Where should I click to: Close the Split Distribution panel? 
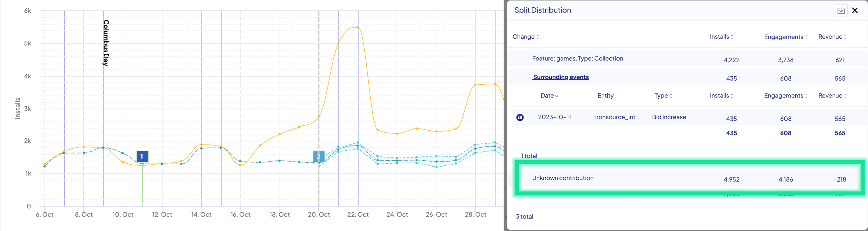click(x=855, y=10)
